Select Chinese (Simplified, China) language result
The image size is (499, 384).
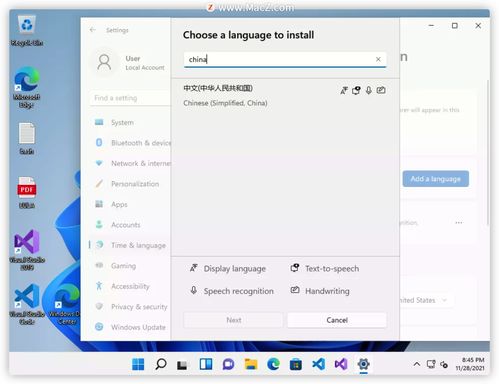pos(285,95)
